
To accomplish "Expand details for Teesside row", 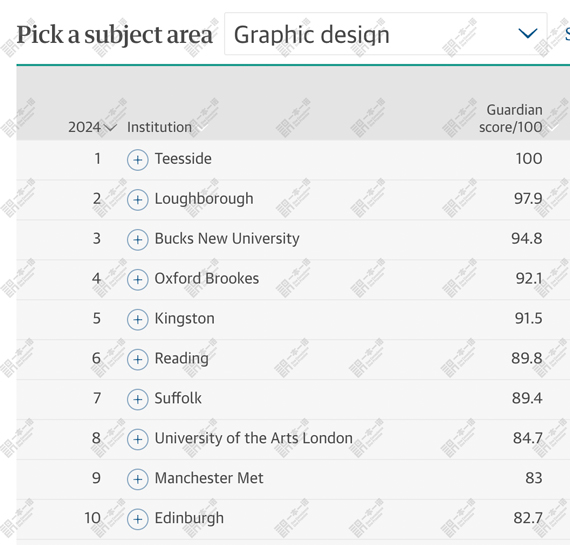I will 137,160.
